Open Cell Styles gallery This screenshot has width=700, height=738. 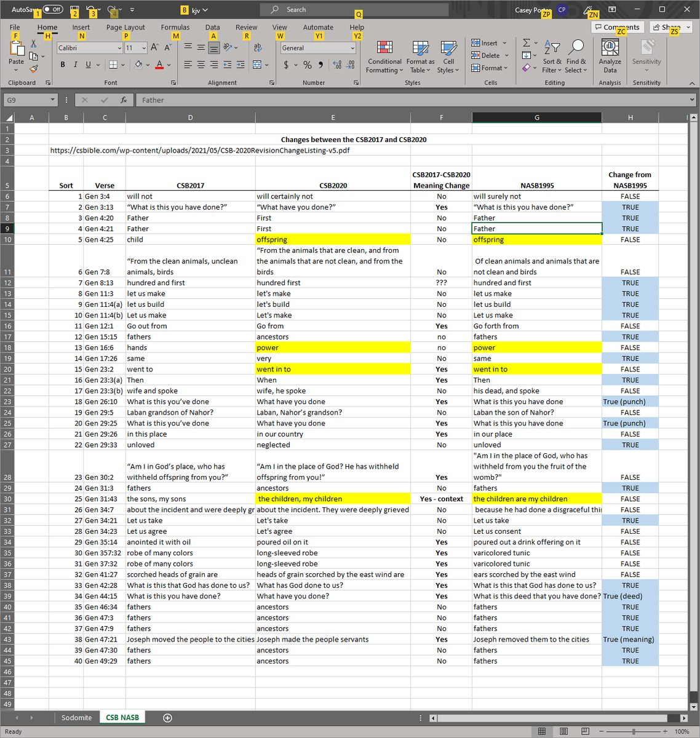[448, 57]
